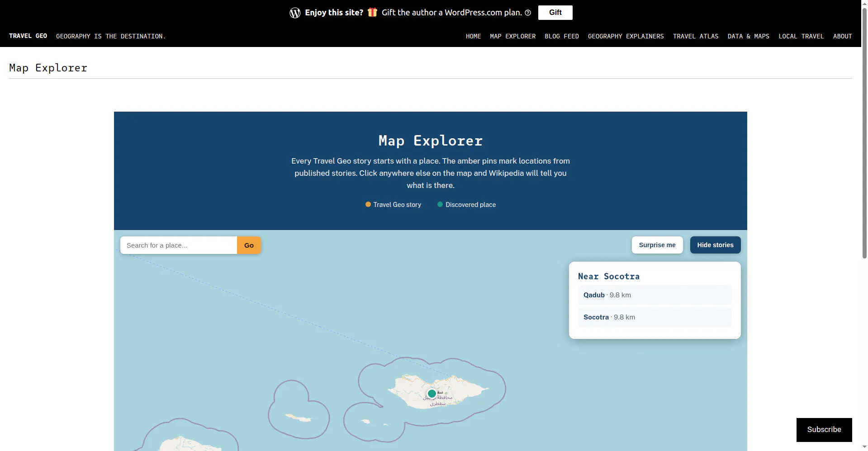This screenshot has width=868, height=451.
Task: Click the 'Enjoy this site?' banner text
Action: click(x=334, y=13)
